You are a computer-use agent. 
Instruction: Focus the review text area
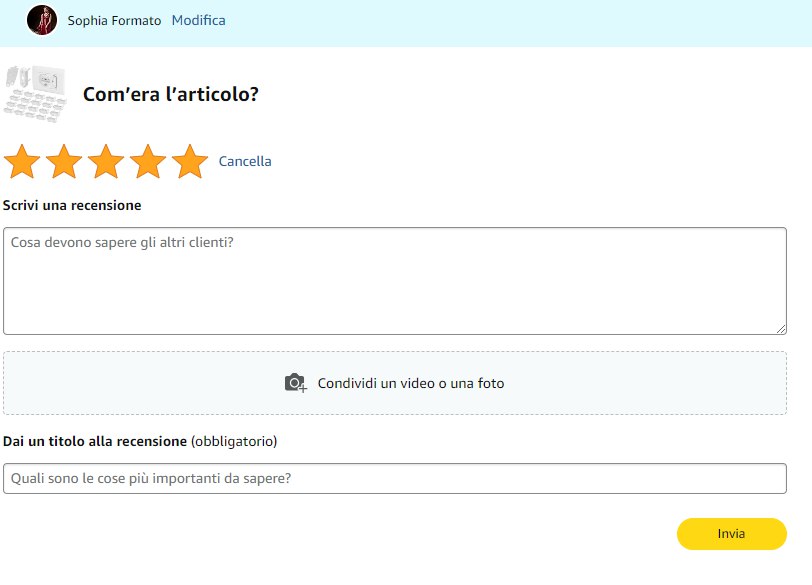coord(394,280)
